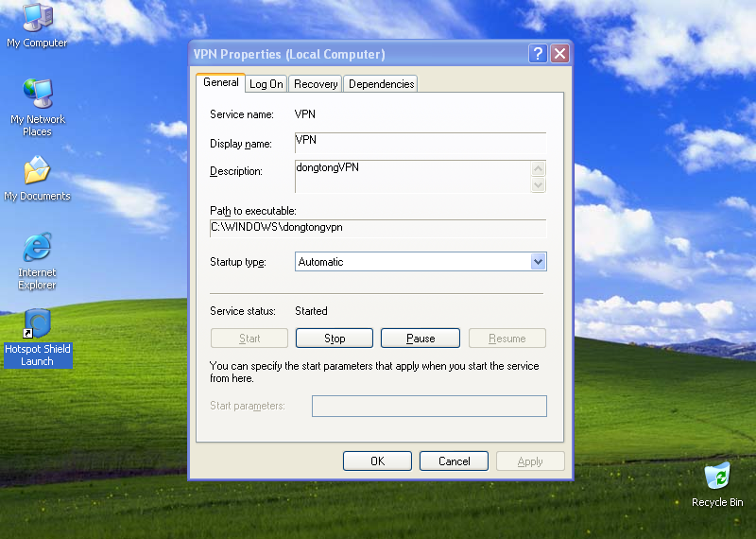Click the help question mark button
The image size is (756, 539).
tap(538, 54)
